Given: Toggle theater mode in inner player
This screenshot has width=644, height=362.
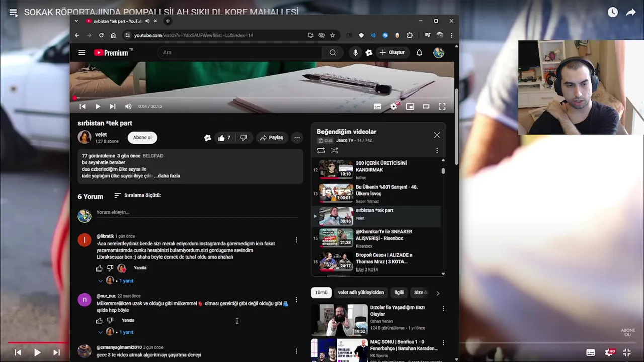Looking at the screenshot, I should [x=426, y=106].
